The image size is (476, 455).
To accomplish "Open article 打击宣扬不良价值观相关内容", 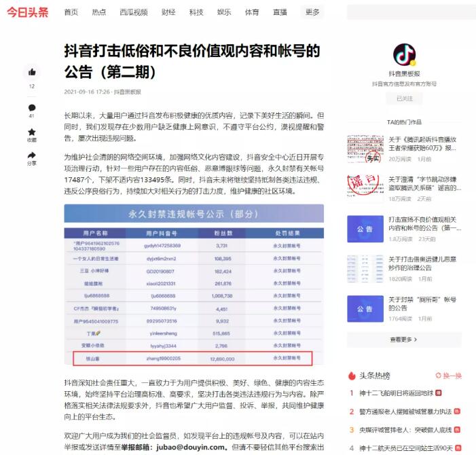I will click(424, 223).
